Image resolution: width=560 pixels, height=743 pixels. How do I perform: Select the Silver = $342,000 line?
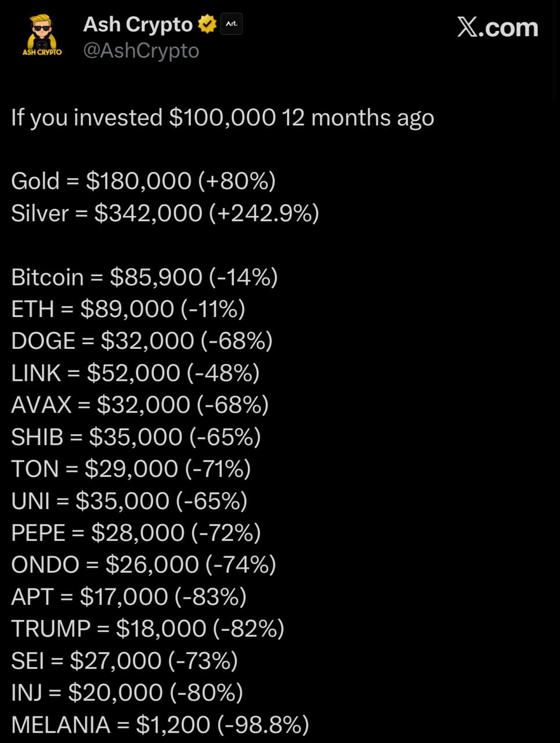point(165,213)
